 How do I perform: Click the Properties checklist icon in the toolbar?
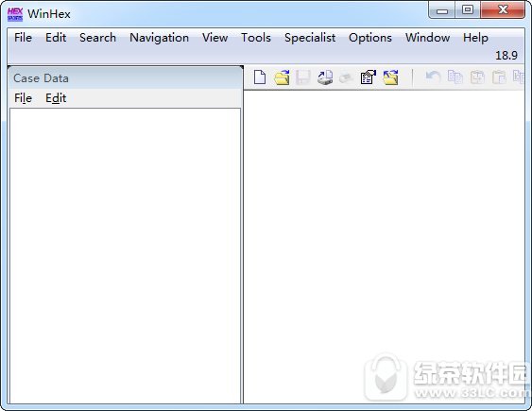(x=369, y=77)
